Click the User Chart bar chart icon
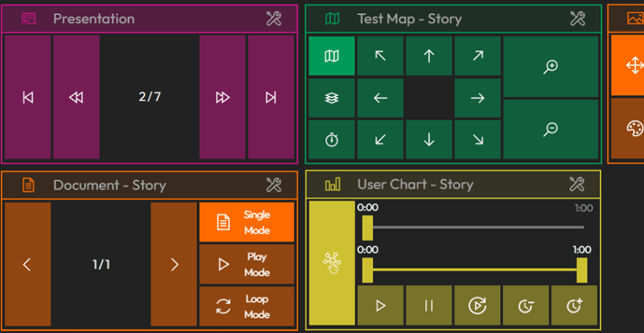 pyautogui.click(x=333, y=184)
